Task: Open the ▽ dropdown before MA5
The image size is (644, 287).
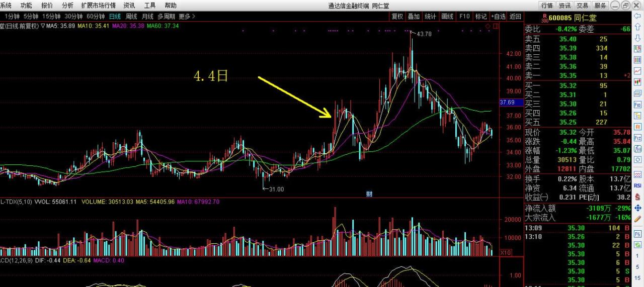Action: (x=43, y=26)
